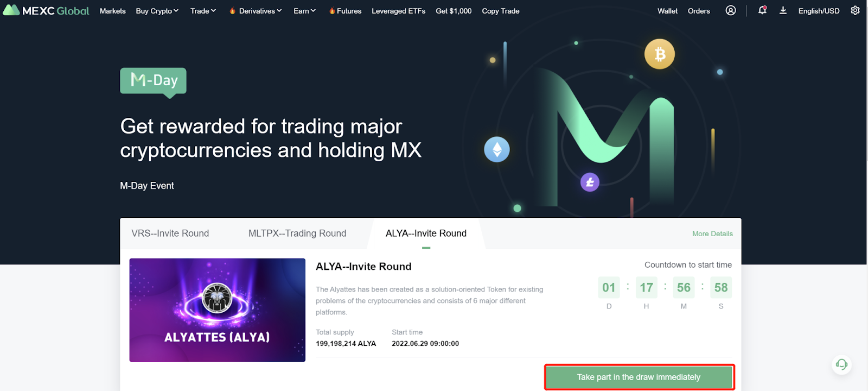This screenshot has width=868, height=391.
Task: Click the app download icon
Action: point(783,10)
